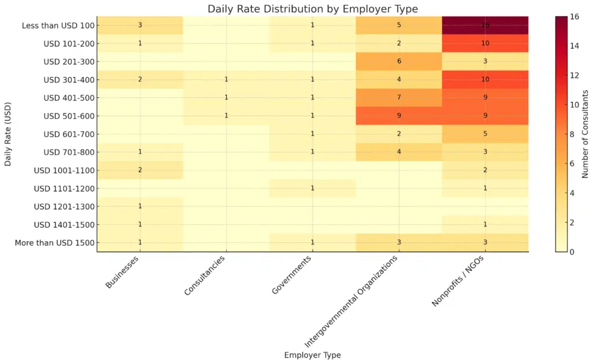Screen dimensions: 594x364
Task: Click the Consultancies x-axis label
Action: [x=204, y=276]
